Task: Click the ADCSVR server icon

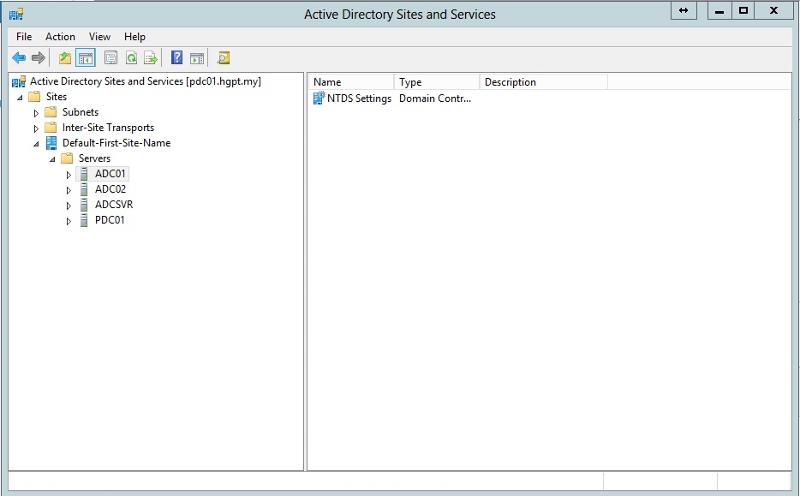Action: click(x=84, y=205)
